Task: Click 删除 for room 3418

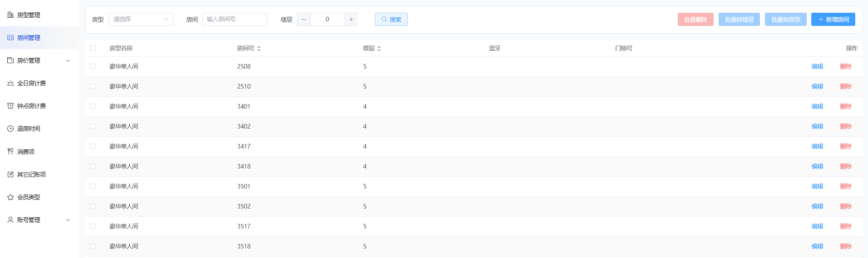Action: 846,166
